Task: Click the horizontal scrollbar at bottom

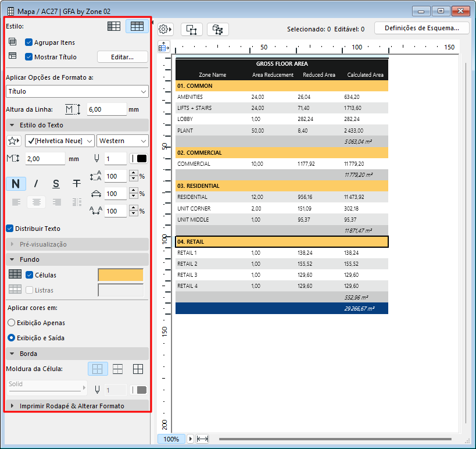Action: [x=335, y=439]
